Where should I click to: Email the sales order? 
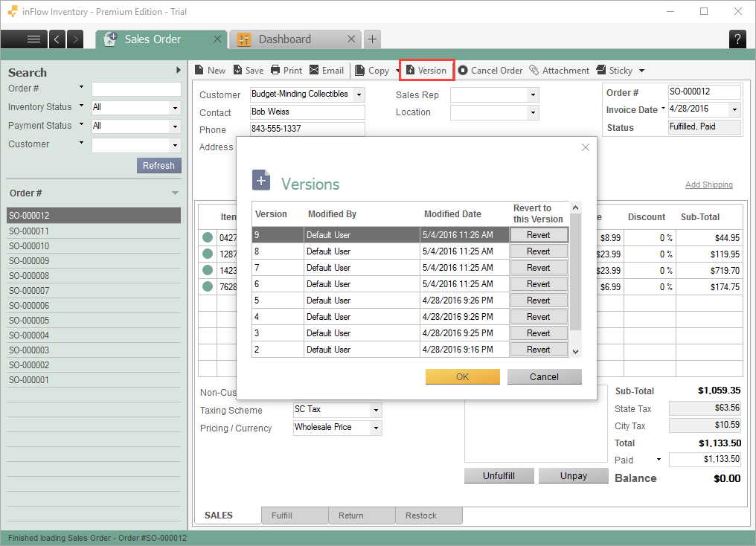(327, 70)
